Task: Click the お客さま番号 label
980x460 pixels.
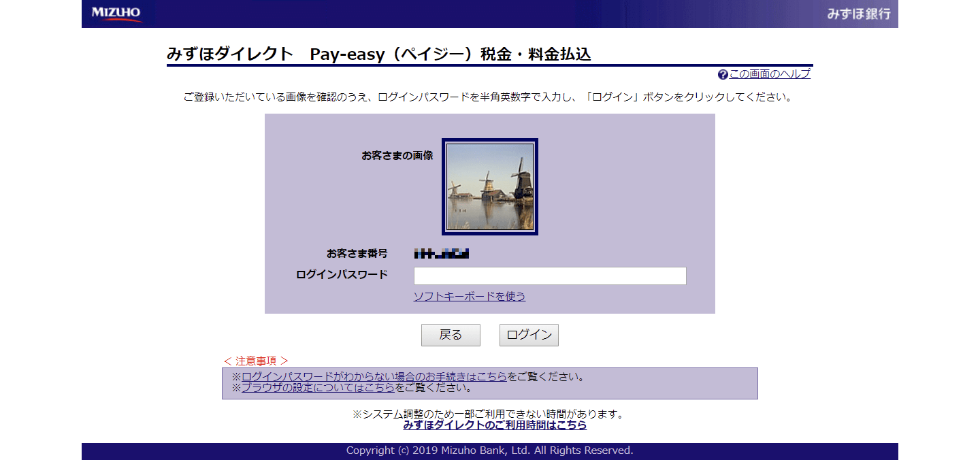Action: coord(357,254)
